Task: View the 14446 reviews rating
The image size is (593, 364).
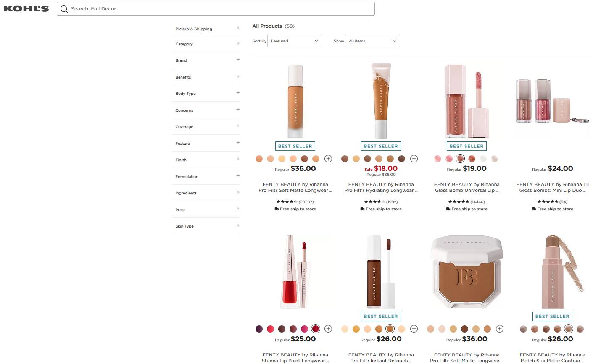Action: [x=466, y=202]
